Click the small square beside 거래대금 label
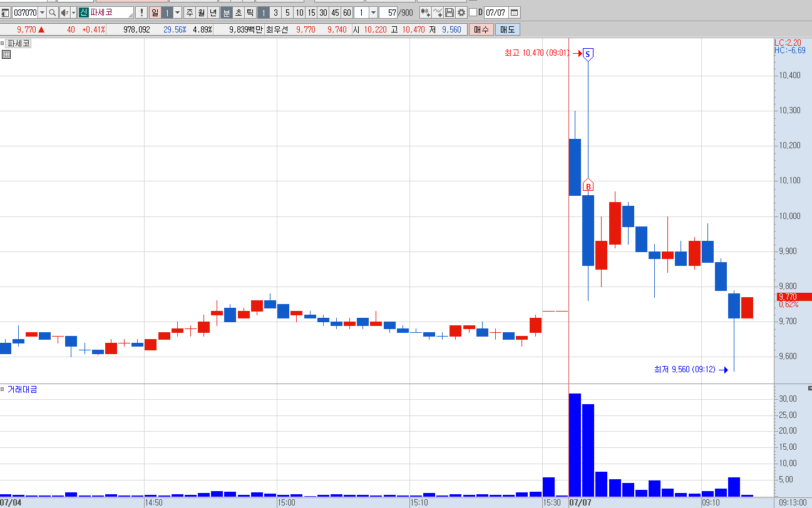This screenshot has width=812, height=508. pos(3,390)
